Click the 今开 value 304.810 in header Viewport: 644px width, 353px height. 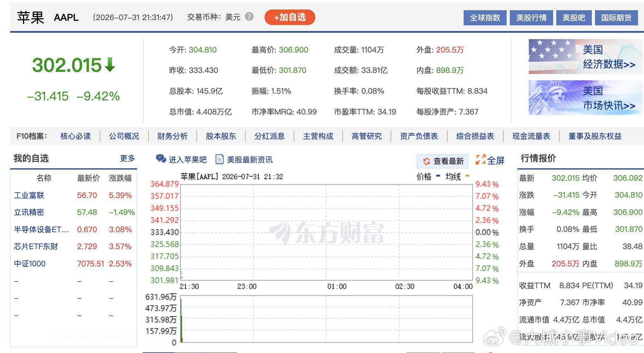[203, 50]
